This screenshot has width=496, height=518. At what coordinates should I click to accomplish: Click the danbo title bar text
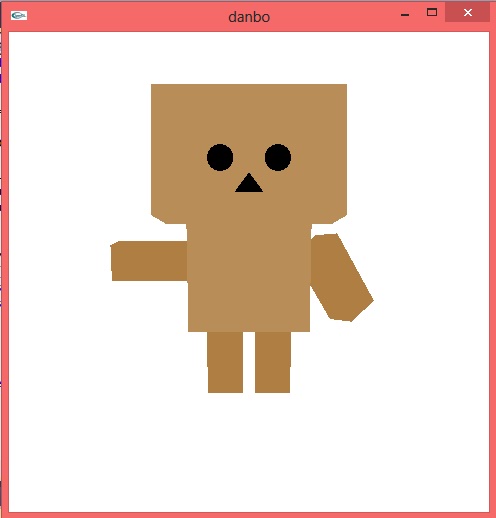coord(249,17)
